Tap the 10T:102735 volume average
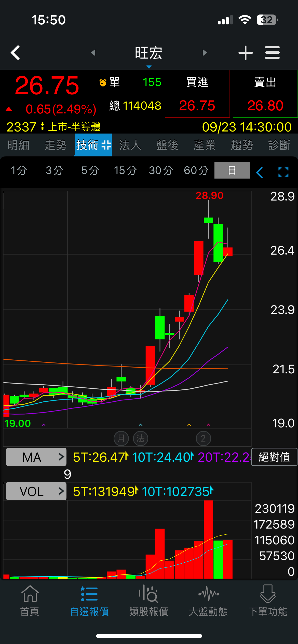Image resolution: width=298 pixels, height=644 pixels. pyautogui.click(x=176, y=491)
